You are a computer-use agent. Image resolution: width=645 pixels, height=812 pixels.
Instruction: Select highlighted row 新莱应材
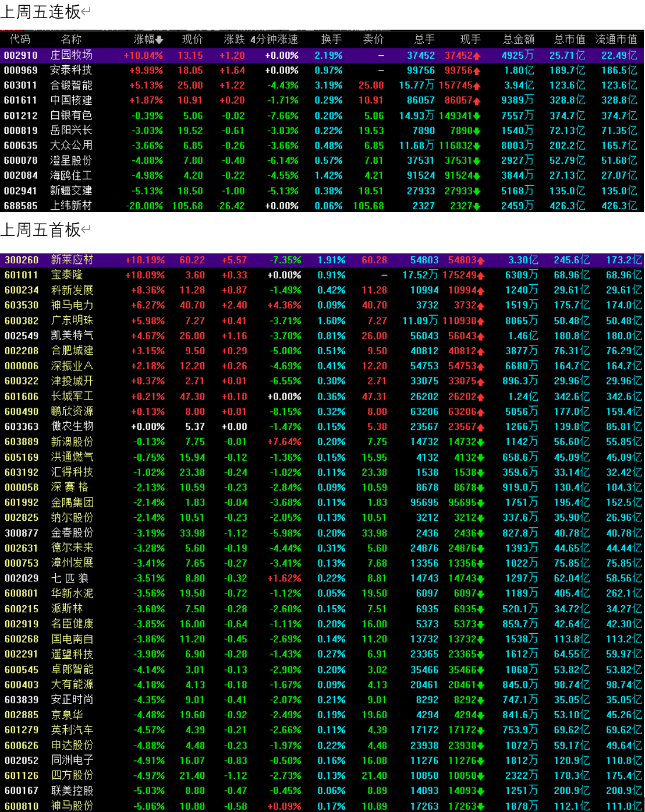(322, 260)
